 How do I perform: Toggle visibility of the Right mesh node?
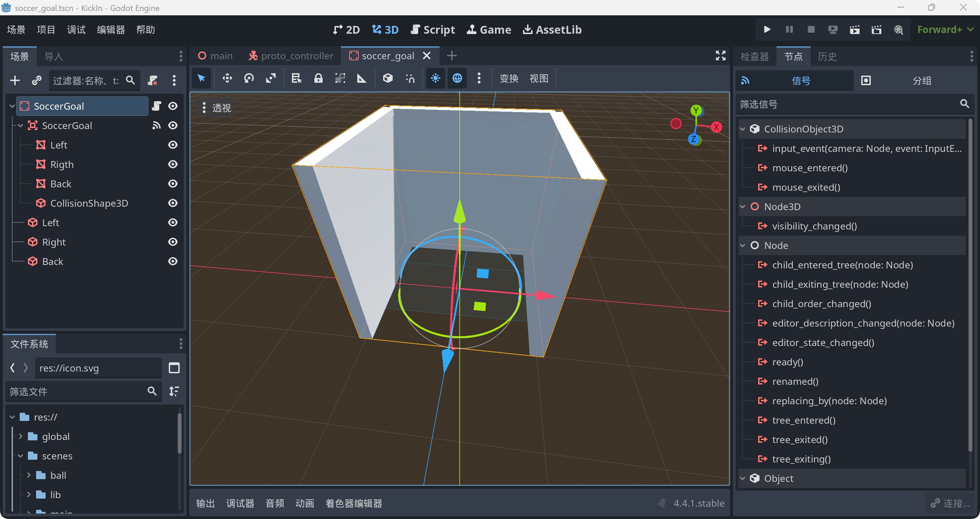pyautogui.click(x=173, y=242)
